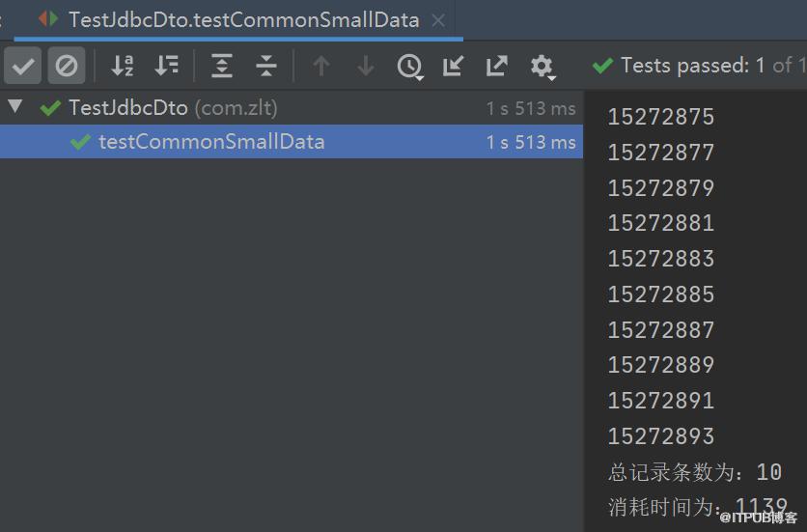Click the 消耗时间为: 1139 output line
This screenshot has height=532, width=807.
tap(698, 507)
